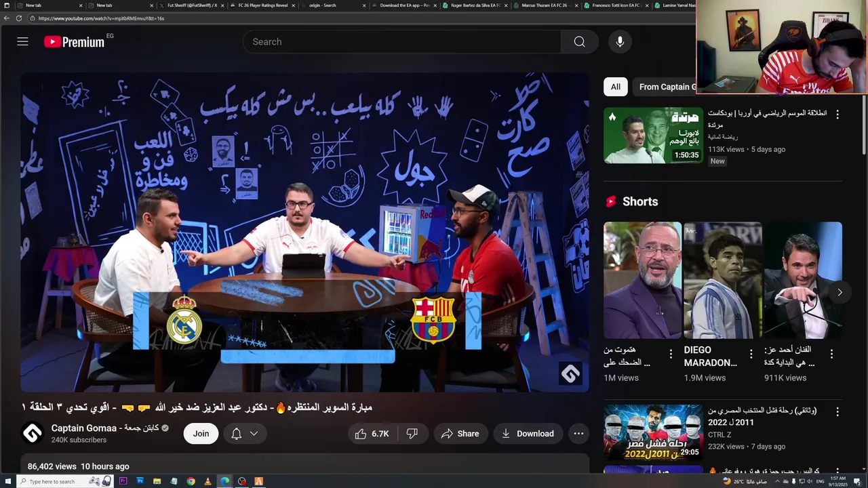Click the '86,402 views 10 hours ago' text
868x488 pixels.
(x=78, y=466)
